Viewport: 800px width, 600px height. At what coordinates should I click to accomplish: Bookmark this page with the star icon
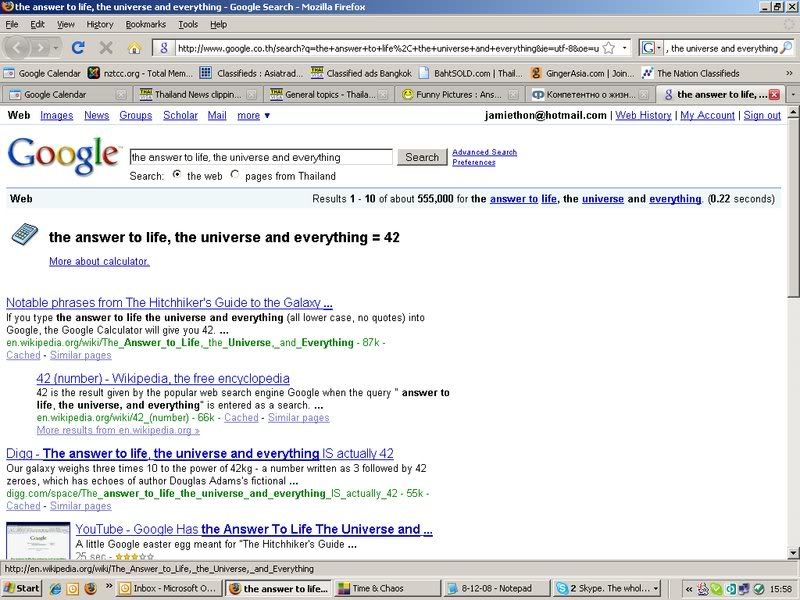point(608,48)
